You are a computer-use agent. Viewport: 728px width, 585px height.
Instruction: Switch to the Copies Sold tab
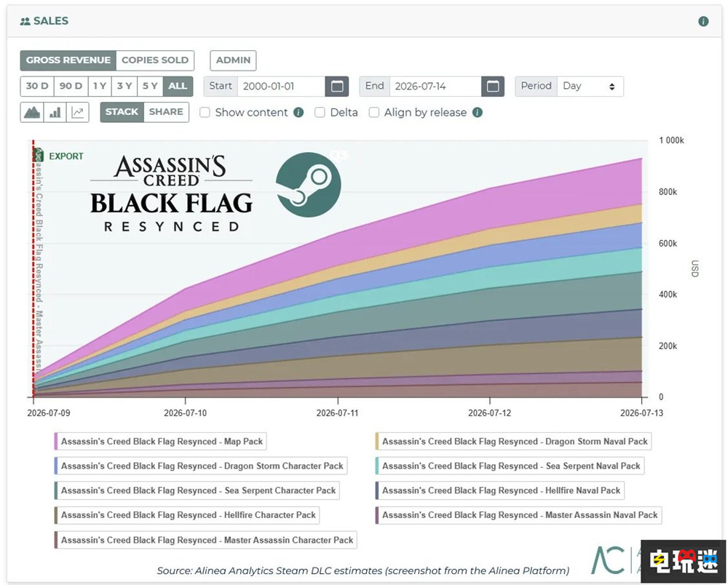pos(155,60)
